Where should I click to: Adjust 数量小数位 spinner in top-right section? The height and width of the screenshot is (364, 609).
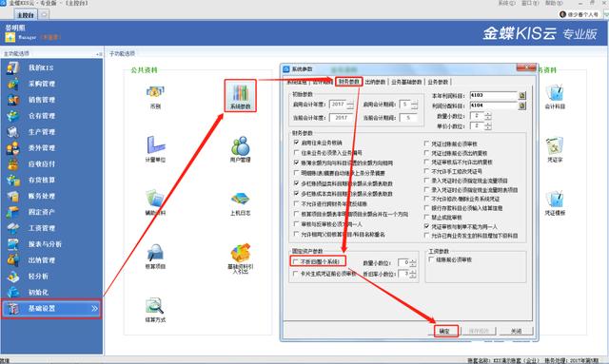point(488,116)
